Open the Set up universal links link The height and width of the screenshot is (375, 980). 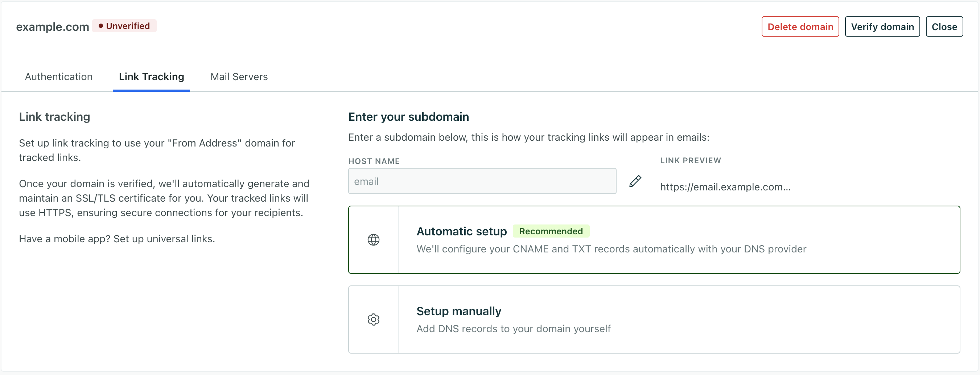(x=163, y=239)
